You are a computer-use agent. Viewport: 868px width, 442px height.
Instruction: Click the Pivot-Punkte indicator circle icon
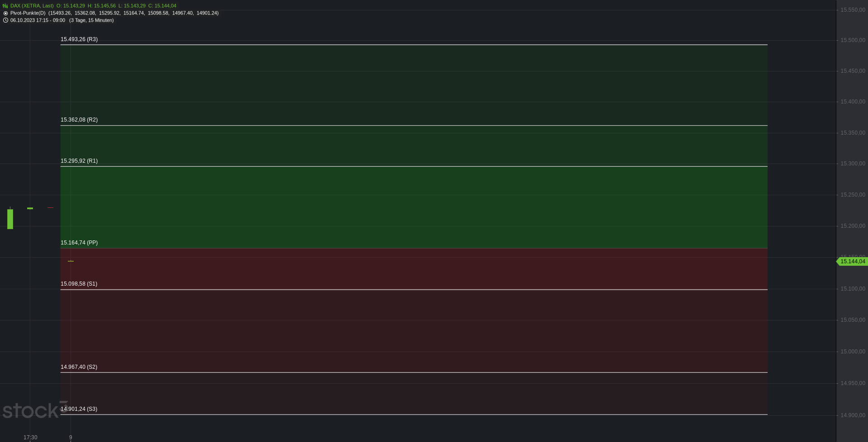[5, 13]
